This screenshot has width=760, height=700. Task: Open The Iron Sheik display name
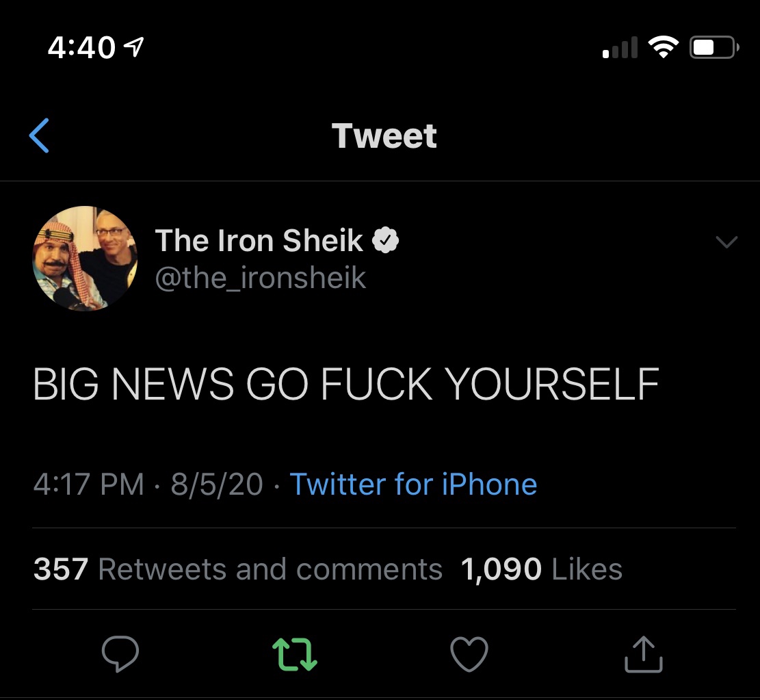click(259, 240)
